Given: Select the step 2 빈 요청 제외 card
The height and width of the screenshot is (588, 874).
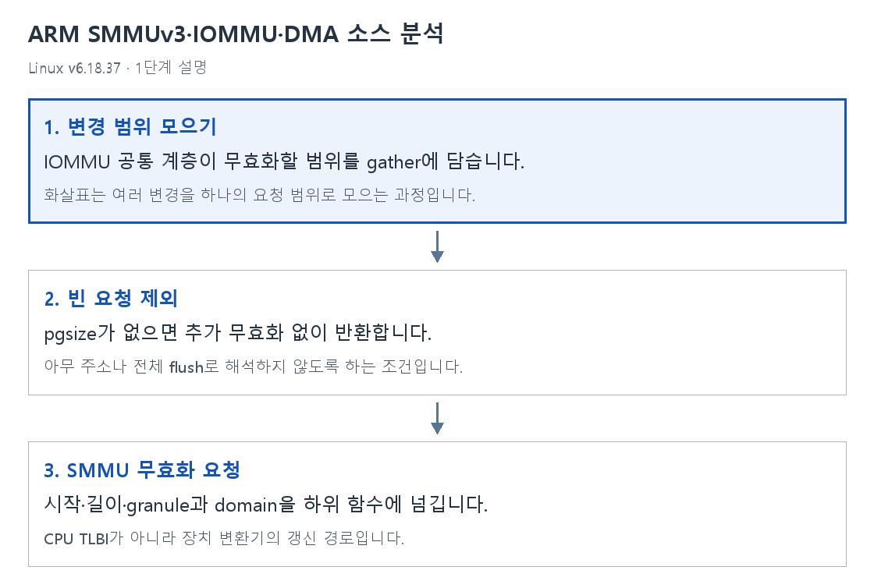Looking at the screenshot, I should pos(437,332).
